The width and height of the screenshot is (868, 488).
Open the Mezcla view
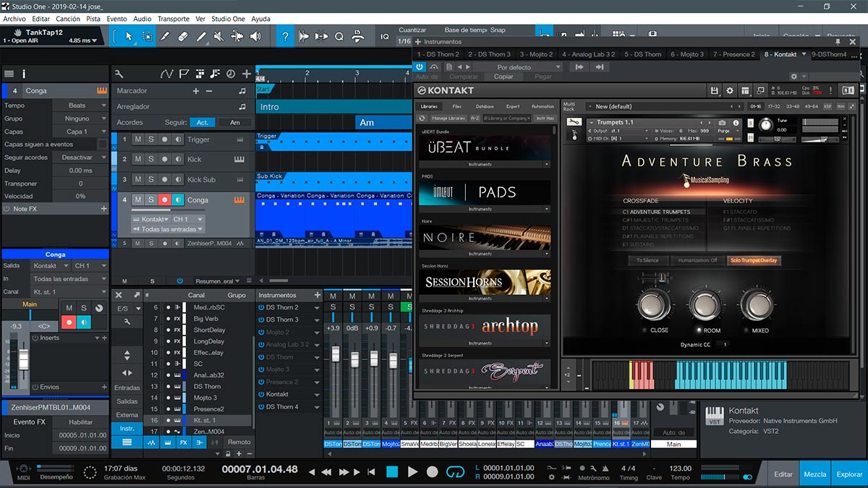coord(815,474)
